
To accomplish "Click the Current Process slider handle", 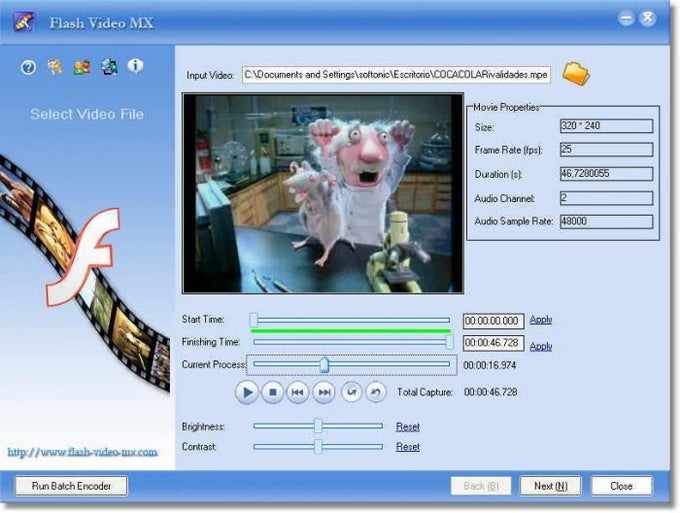I will (324, 364).
